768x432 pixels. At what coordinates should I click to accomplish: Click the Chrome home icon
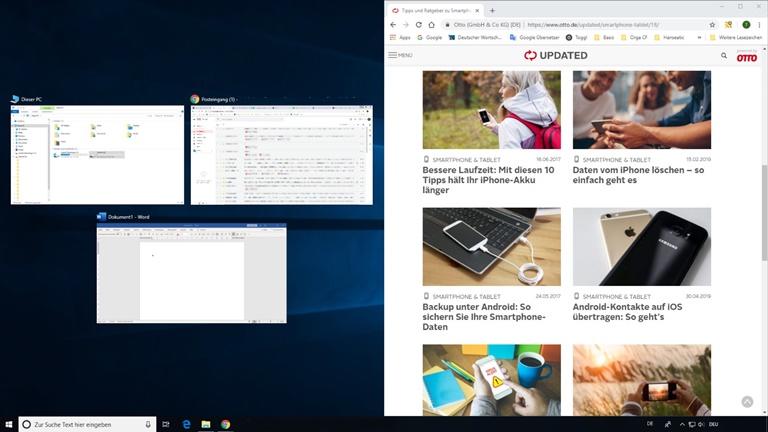click(x=432, y=24)
